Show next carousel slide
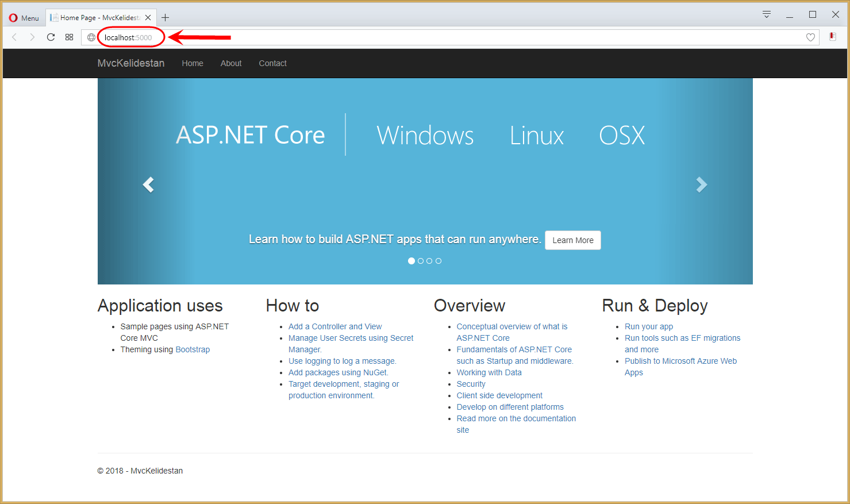 pos(702,184)
